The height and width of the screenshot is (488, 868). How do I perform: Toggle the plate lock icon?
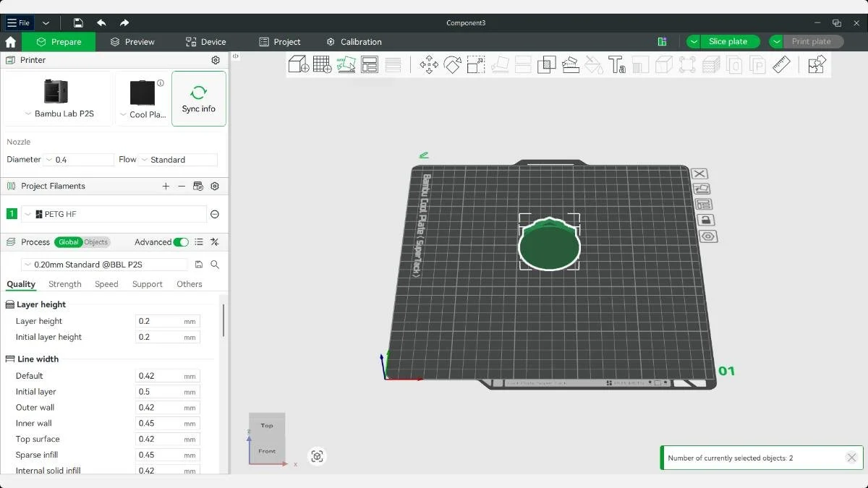click(x=706, y=221)
